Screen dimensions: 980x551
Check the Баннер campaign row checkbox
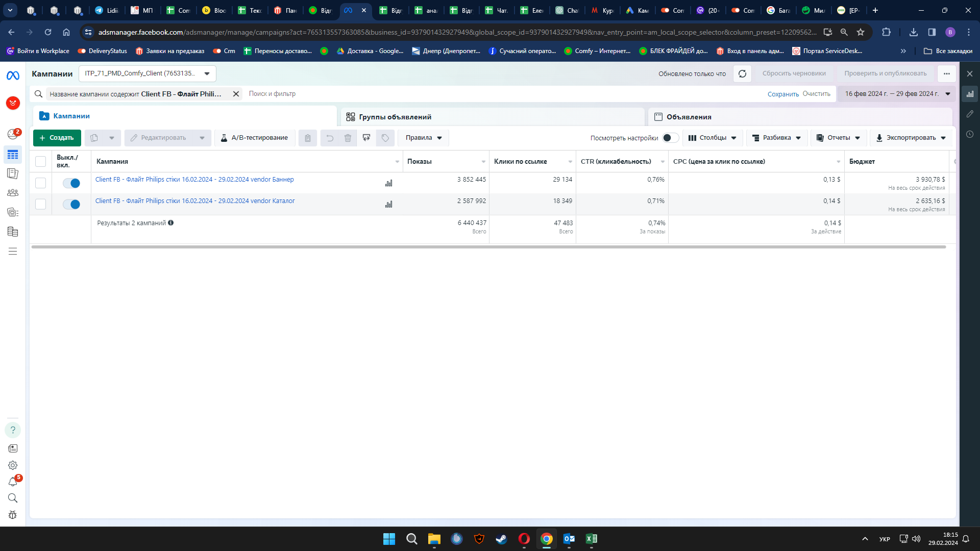coord(40,183)
